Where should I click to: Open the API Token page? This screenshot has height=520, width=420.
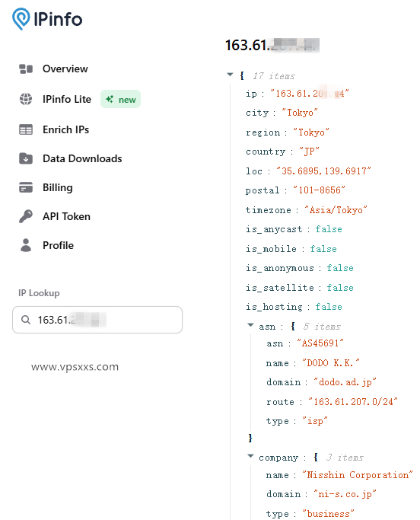click(67, 216)
